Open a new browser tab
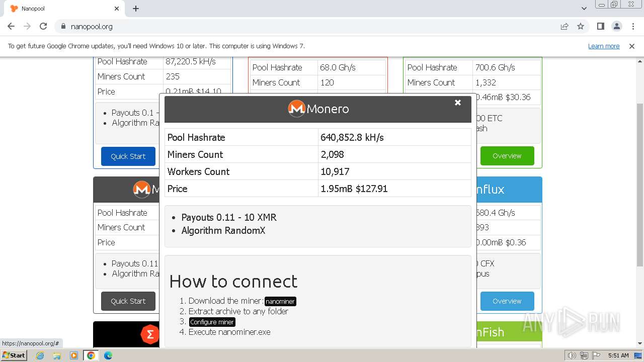 point(136,9)
